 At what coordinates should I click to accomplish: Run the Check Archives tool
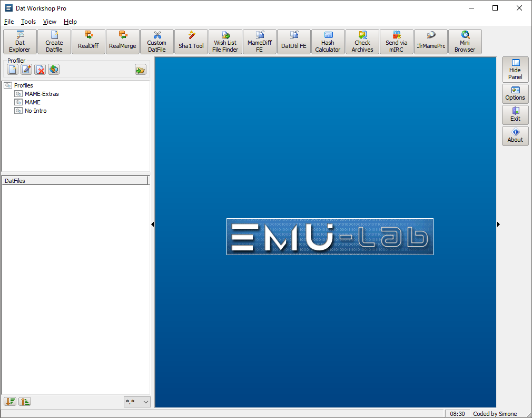pyautogui.click(x=362, y=42)
